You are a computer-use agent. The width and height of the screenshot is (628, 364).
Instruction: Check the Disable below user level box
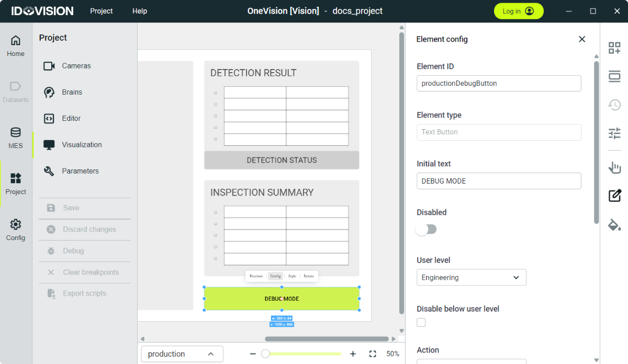pos(421,323)
